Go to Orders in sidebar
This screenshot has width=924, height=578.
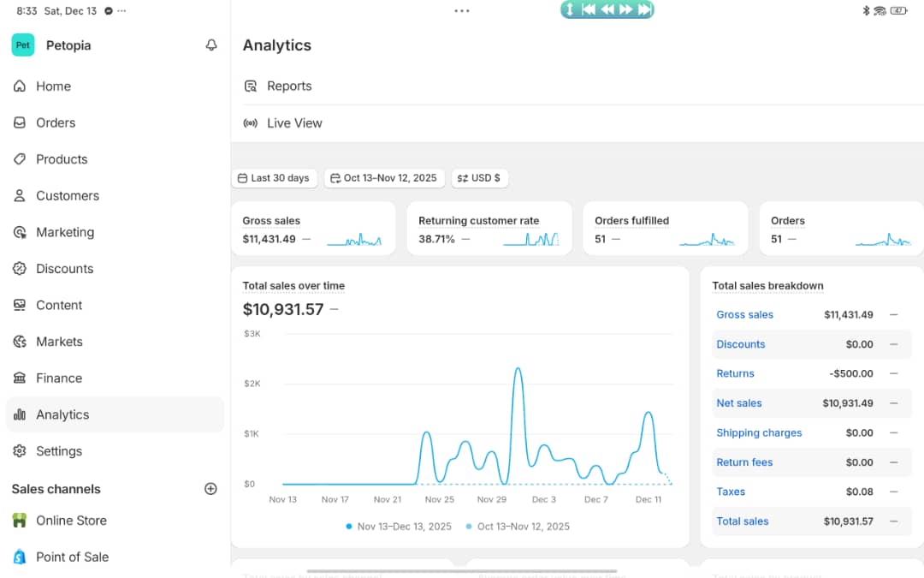click(56, 122)
